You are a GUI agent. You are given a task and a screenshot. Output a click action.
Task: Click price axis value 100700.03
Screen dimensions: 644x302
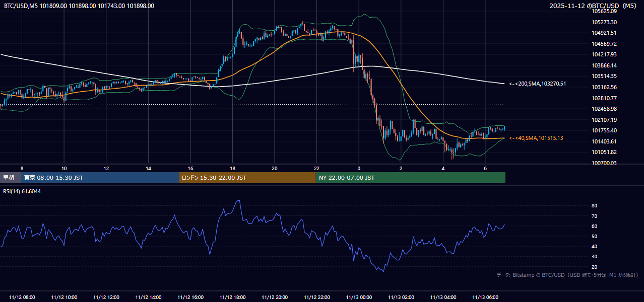[605, 163]
